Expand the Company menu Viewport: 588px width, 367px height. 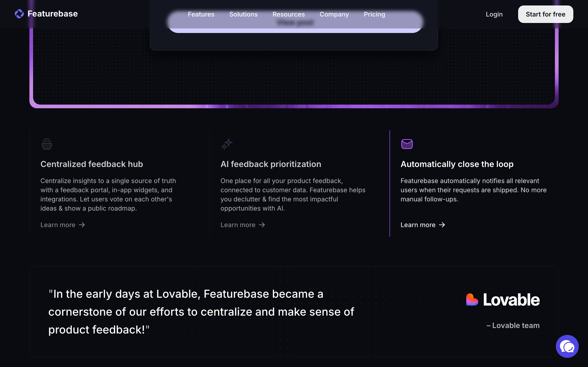[334, 14]
